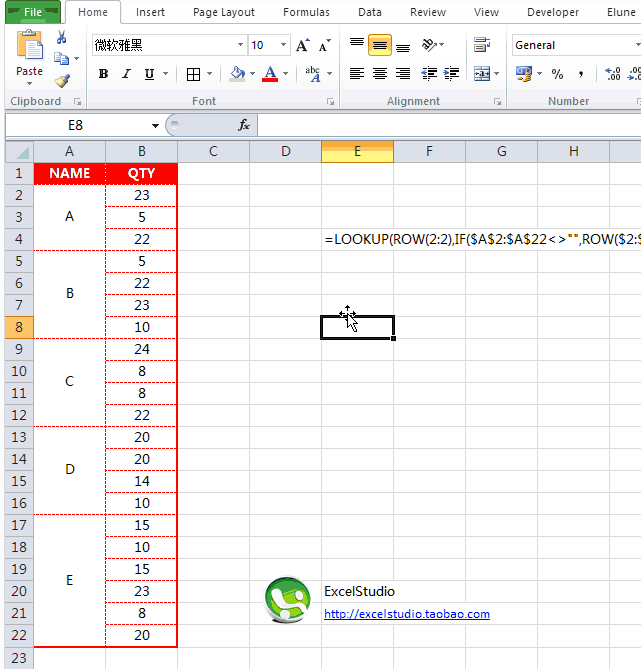Screen dimensions: 641x669
Task: Toggle bold formatting
Action: (103, 74)
